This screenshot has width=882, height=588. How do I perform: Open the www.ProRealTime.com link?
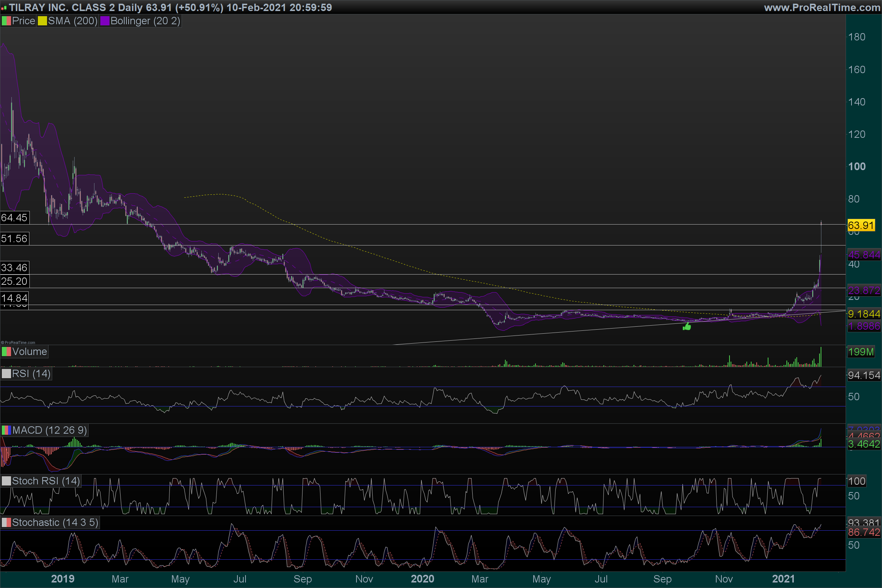(822, 7)
